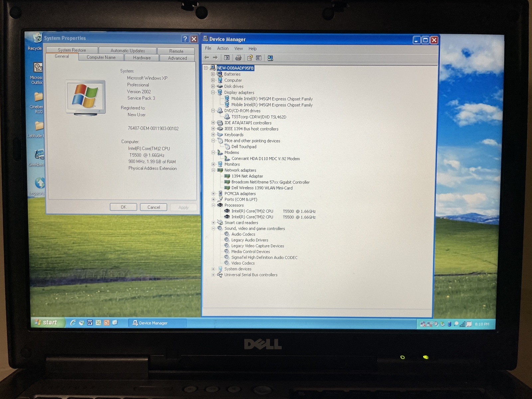The image size is (532, 399).
Task: Click the Device Manager taskbar button
Action: [157, 323]
